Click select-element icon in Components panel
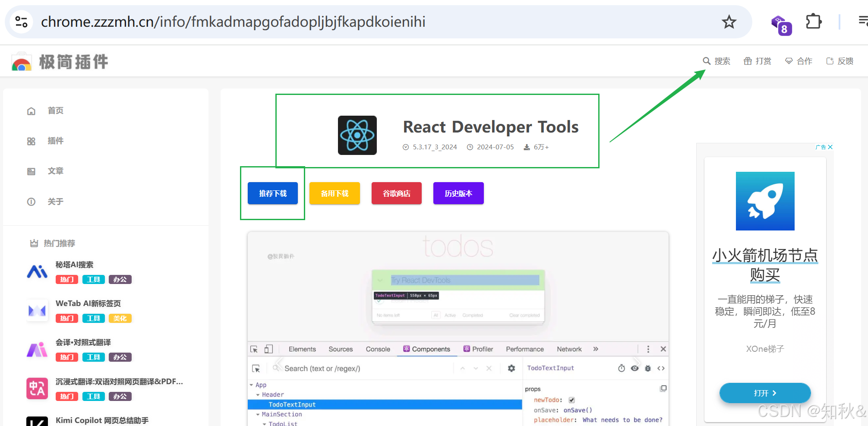The image size is (868, 426). 256,369
